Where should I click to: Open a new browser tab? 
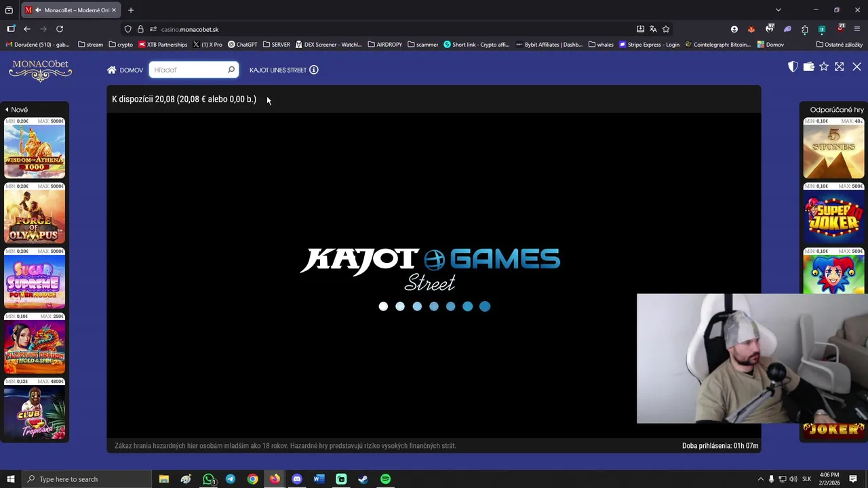(x=131, y=10)
